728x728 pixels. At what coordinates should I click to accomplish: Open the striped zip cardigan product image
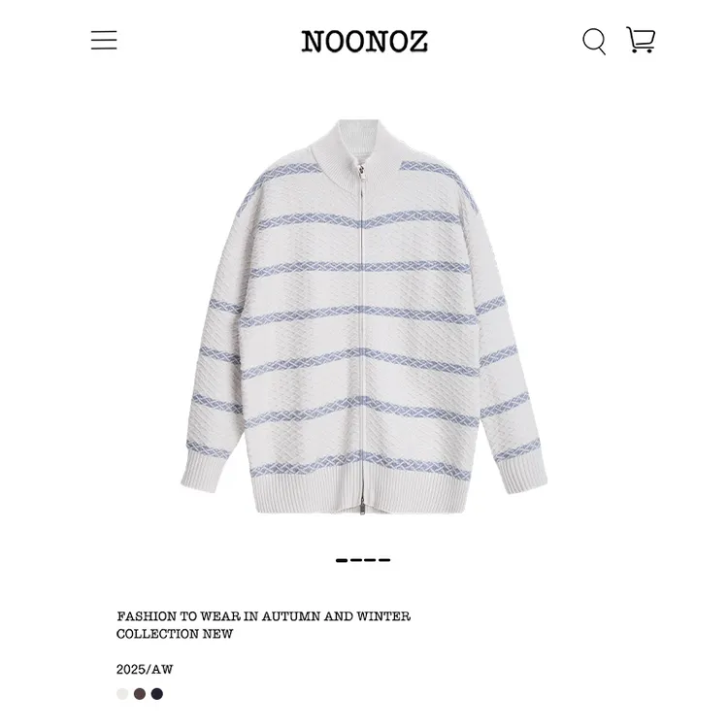364,317
